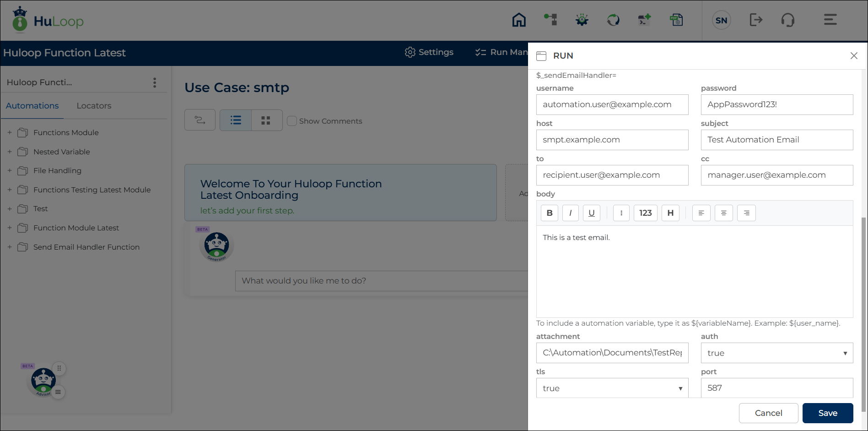Switch to the flow diagram view icon
Viewport: 868px width, 431px height.
(x=200, y=120)
